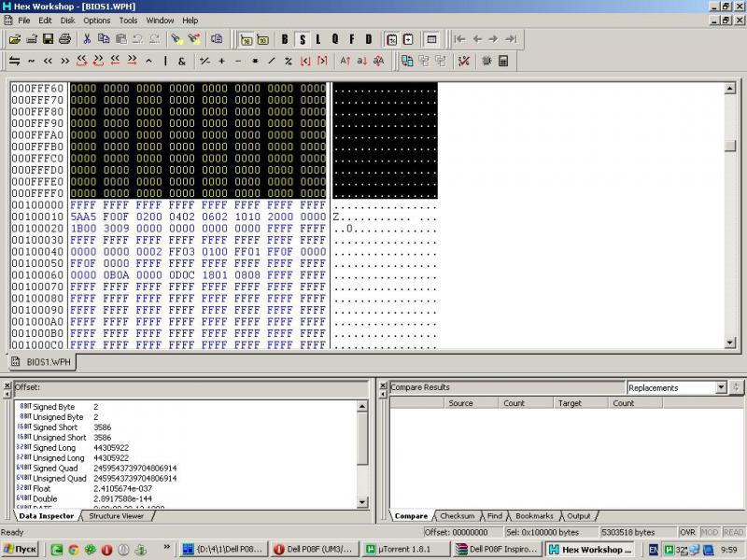
Task: Select the BIOS1.WPH document tab
Action: (42, 362)
